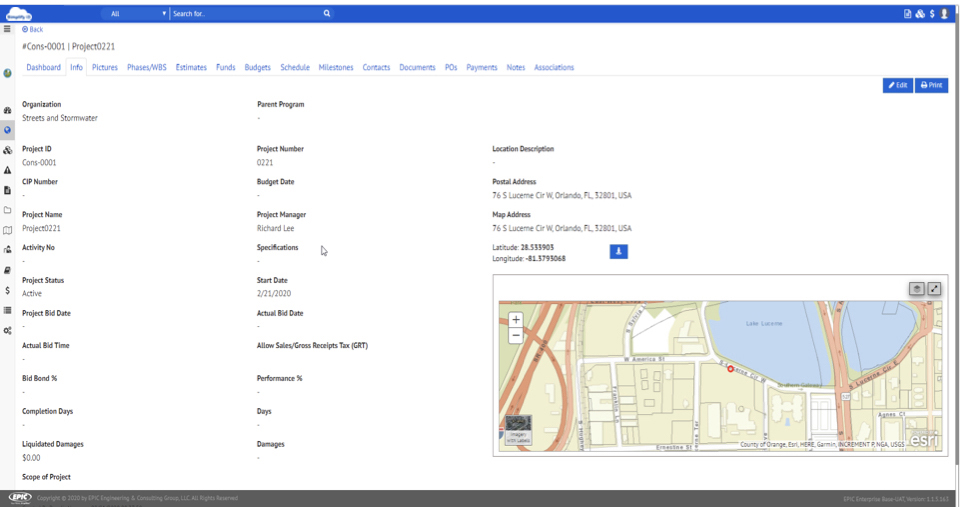Screen dimensions: 960x507
Task: Go to the Milestones tab
Action: (336, 68)
